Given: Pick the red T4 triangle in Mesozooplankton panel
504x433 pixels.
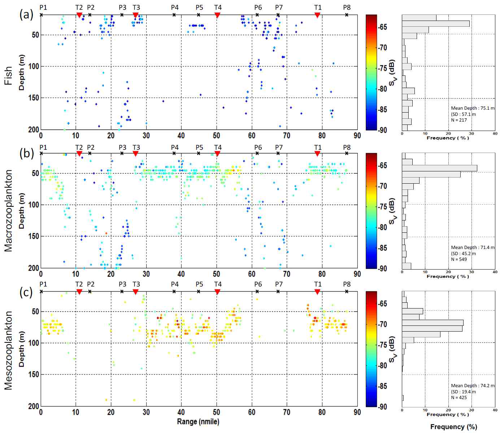Looking at the screenshot, I should (x=217, y=292).
